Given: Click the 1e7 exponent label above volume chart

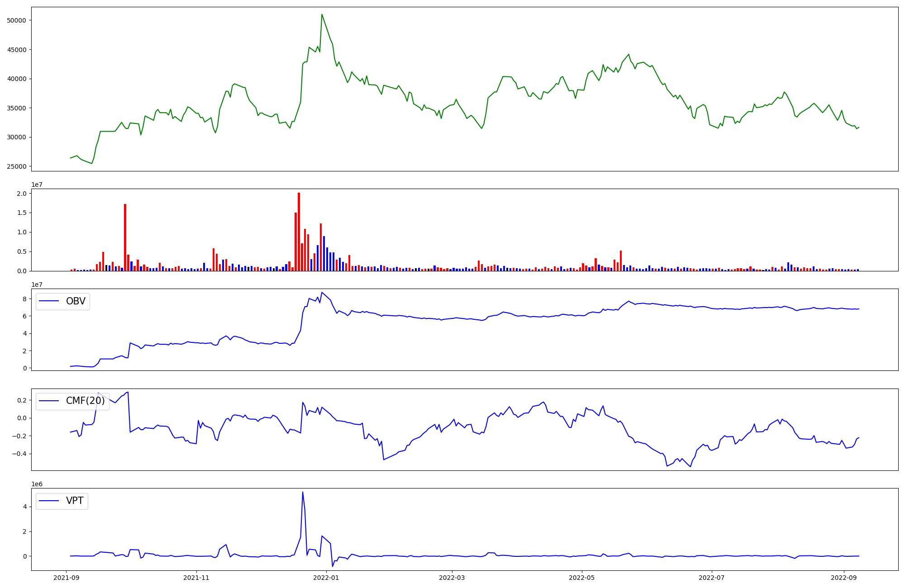Looking at the screenshot, I should (x=37, y=185).
